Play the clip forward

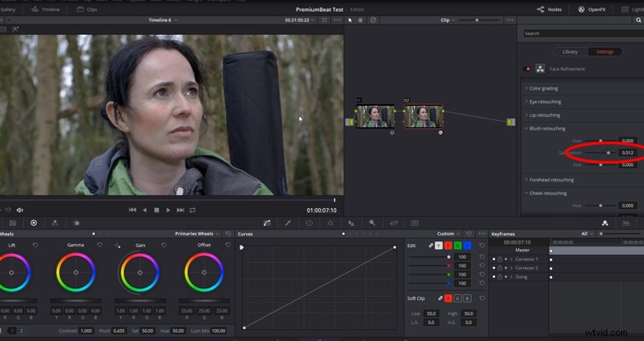pyautogui.click(x=168, y=210)
